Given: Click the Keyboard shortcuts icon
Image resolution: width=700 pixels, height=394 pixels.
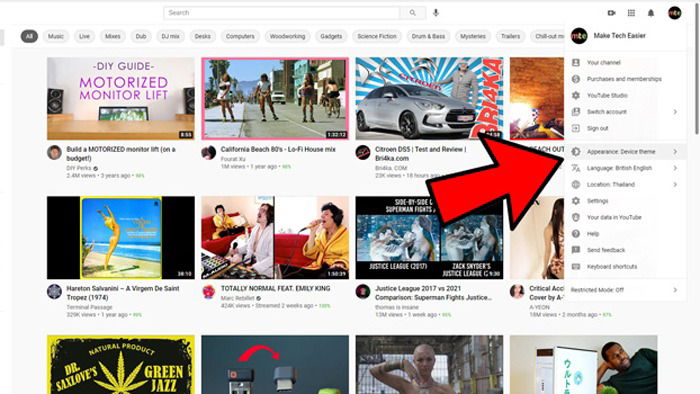Looking at the screenshot, I should point(576,266).
